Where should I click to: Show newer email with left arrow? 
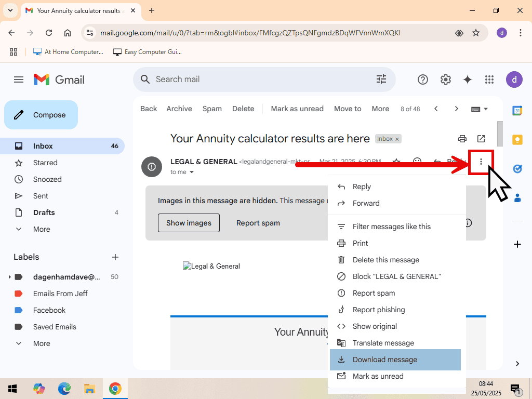[x=436, y=109]
